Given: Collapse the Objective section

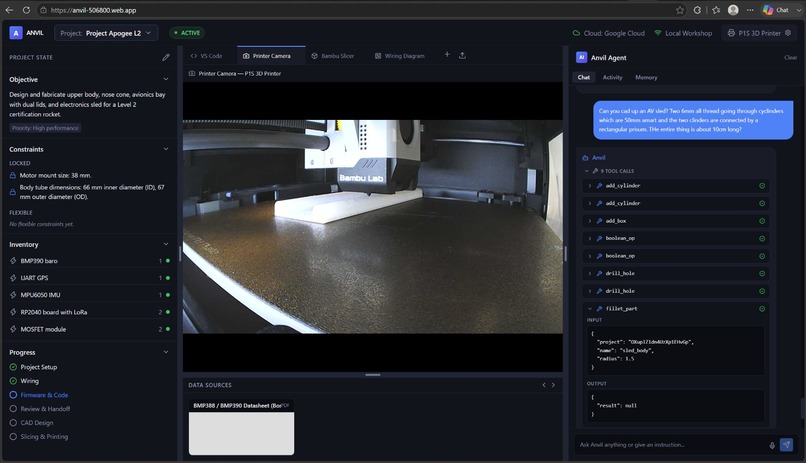Looking at the screenshot, I should tap(166, 79).
